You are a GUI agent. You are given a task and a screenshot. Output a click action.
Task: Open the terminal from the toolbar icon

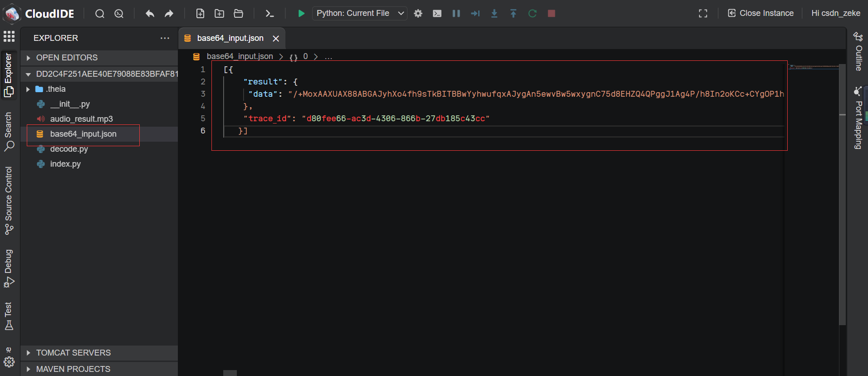point(270,14)
